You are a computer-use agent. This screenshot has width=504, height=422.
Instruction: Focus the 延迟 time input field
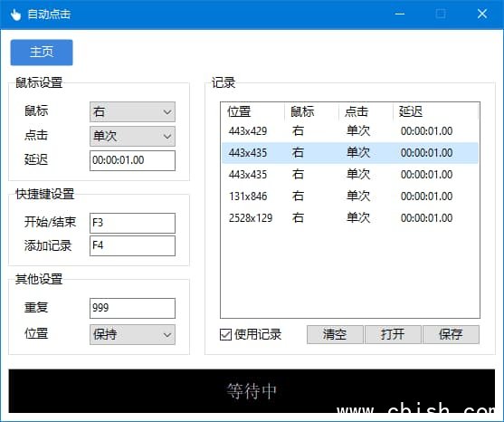pos(132,160)
